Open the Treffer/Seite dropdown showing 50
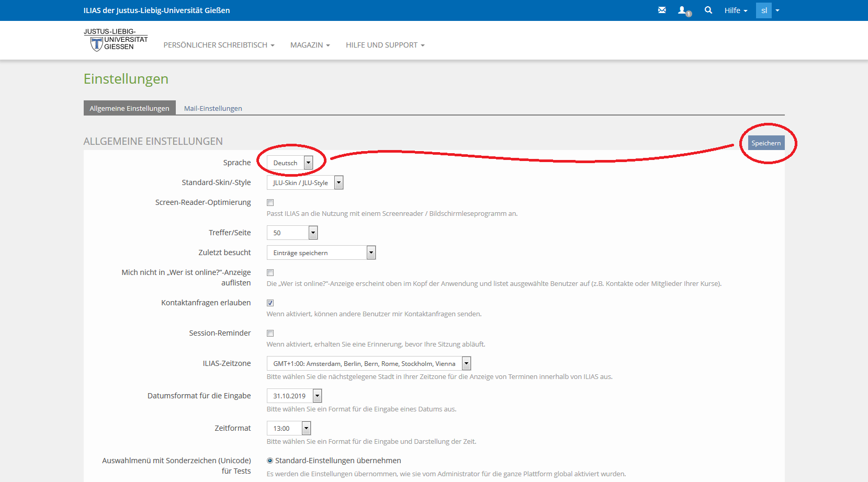 point(292,233)
